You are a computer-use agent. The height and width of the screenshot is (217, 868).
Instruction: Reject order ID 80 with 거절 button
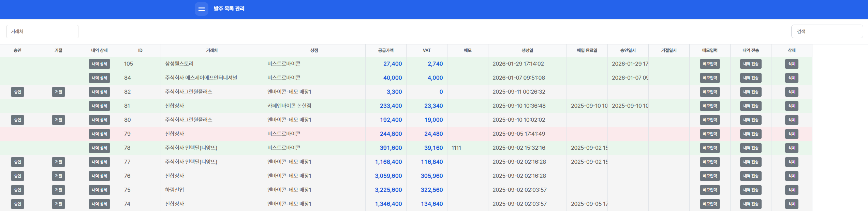point(58,120)
